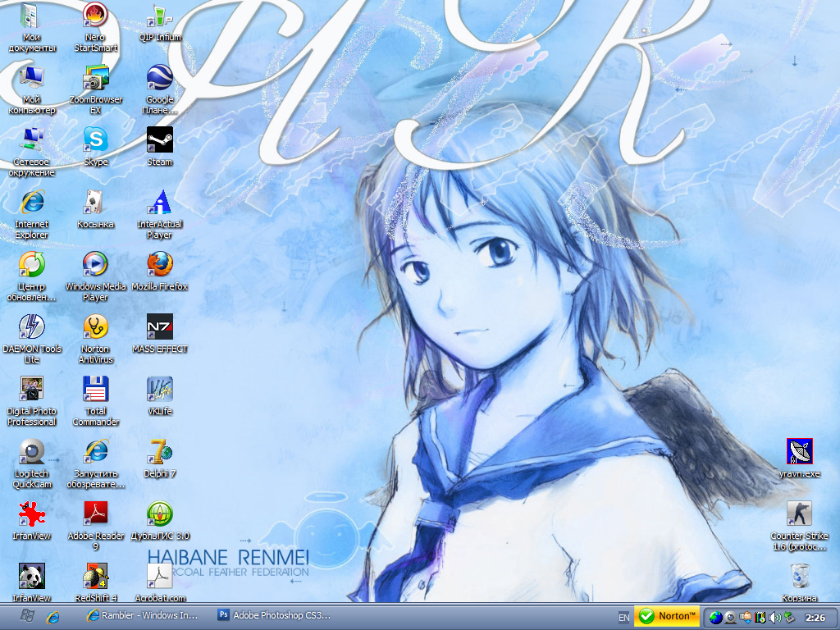
Task: Open the webcam tray icon
Action: (x=730, y=618)
